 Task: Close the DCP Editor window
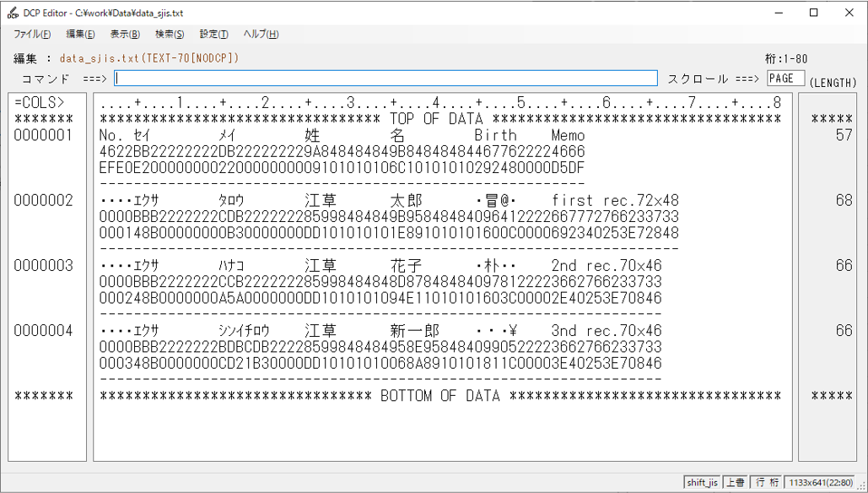(x=849, y=13)
